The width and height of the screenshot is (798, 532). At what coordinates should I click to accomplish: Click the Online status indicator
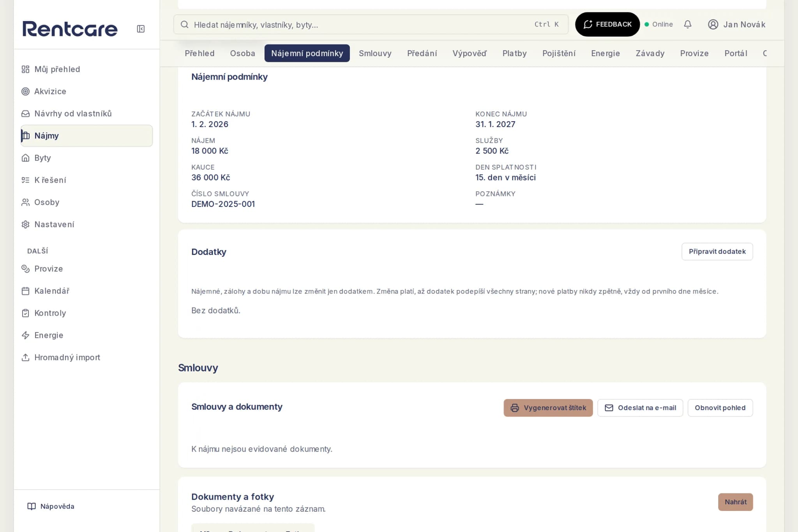[659, 24]
